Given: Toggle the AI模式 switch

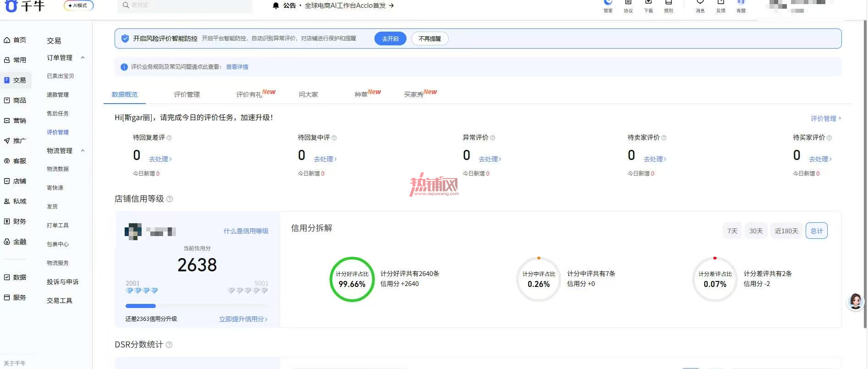Looking at the screenshot, I should pyautogui.click(x=79, y=6).
